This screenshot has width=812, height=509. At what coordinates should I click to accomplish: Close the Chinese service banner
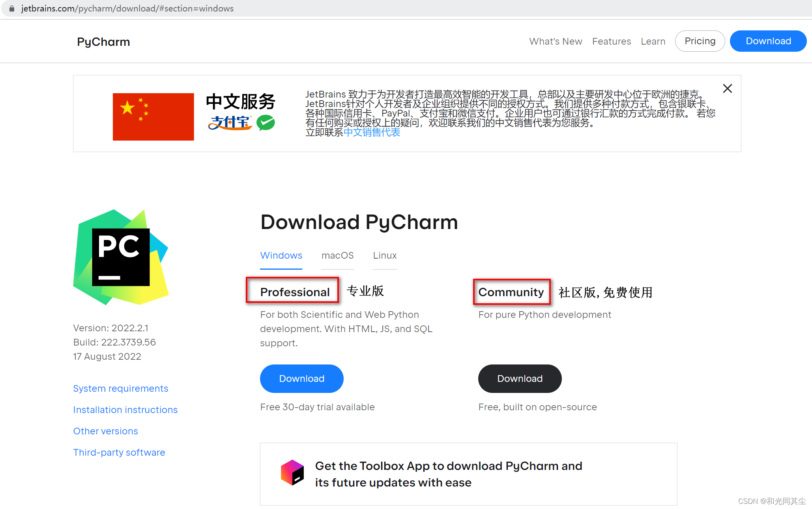[x=728, y=88]
